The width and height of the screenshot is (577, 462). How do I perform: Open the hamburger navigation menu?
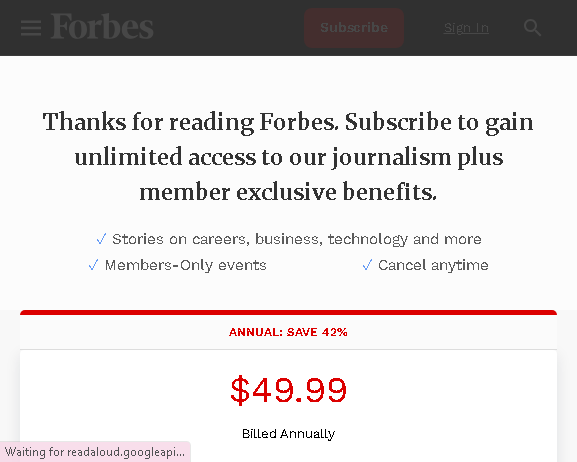coord(31,28)
